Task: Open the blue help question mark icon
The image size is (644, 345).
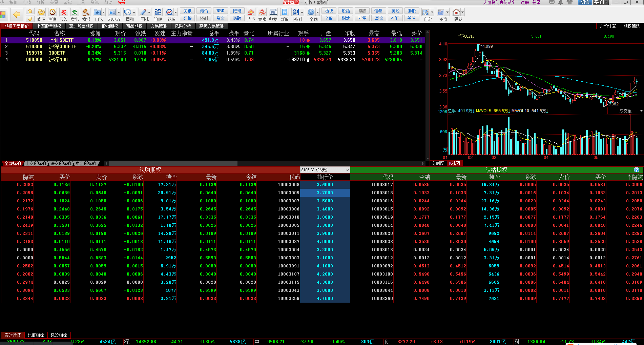Action: tap(636, 170)
